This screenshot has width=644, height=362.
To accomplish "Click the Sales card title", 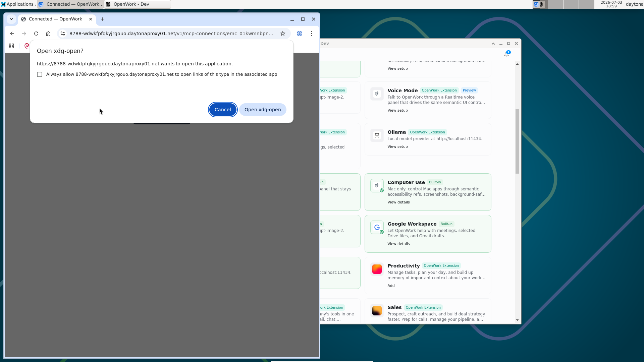I will click(394, 307).
